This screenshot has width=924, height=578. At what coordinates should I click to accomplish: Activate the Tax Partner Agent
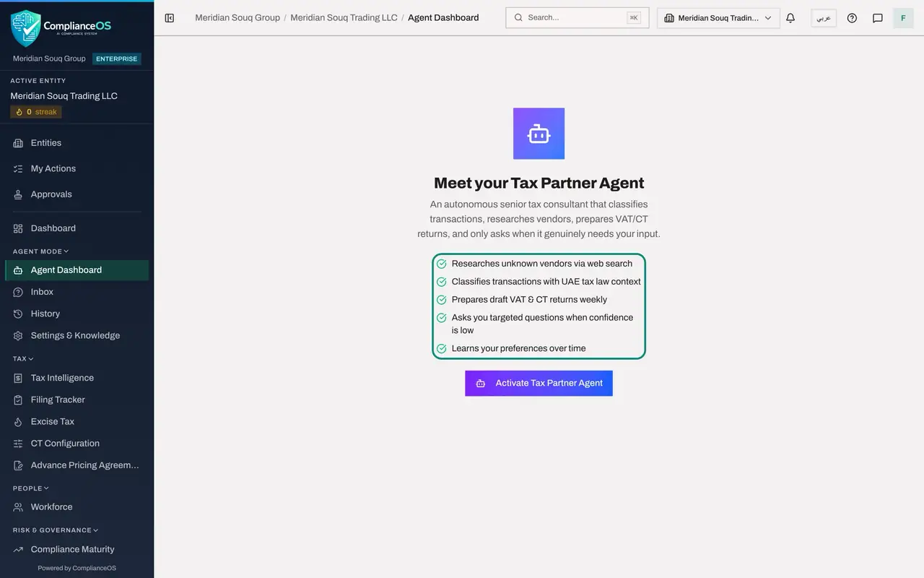pos(539,383)
